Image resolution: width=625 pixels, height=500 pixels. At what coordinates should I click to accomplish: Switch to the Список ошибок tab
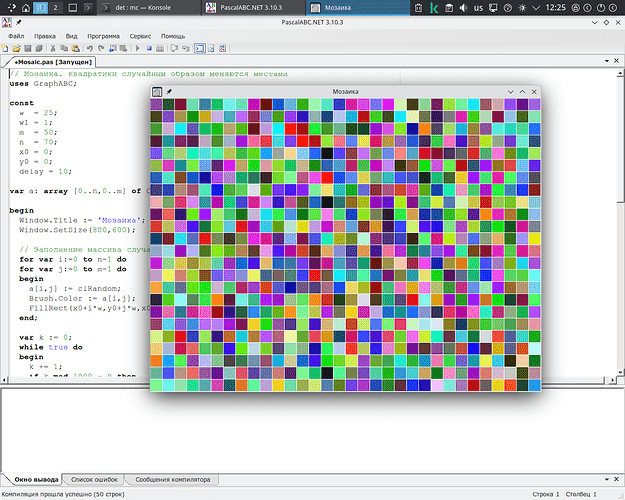point(94,479)
